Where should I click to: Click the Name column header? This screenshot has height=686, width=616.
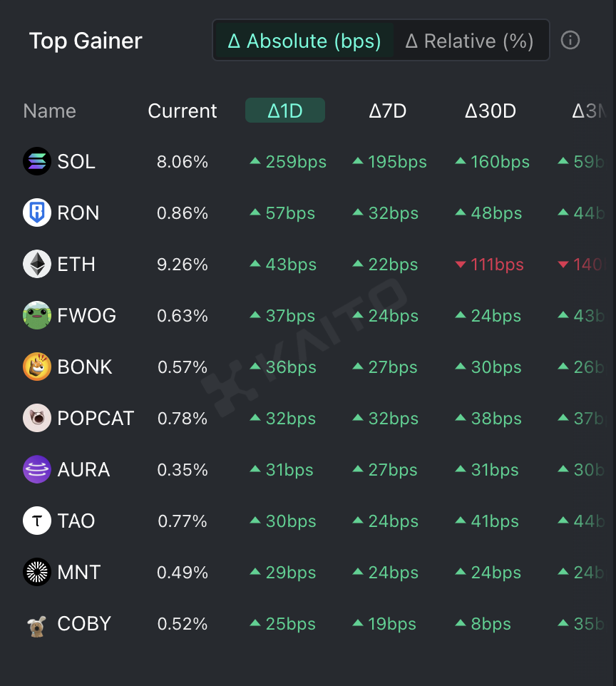[x=49, y=111]
